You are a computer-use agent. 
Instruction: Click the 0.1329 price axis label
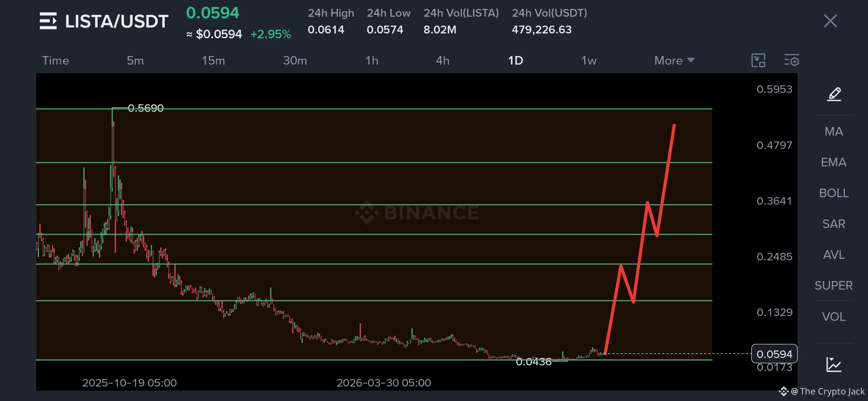coord(775,312)
